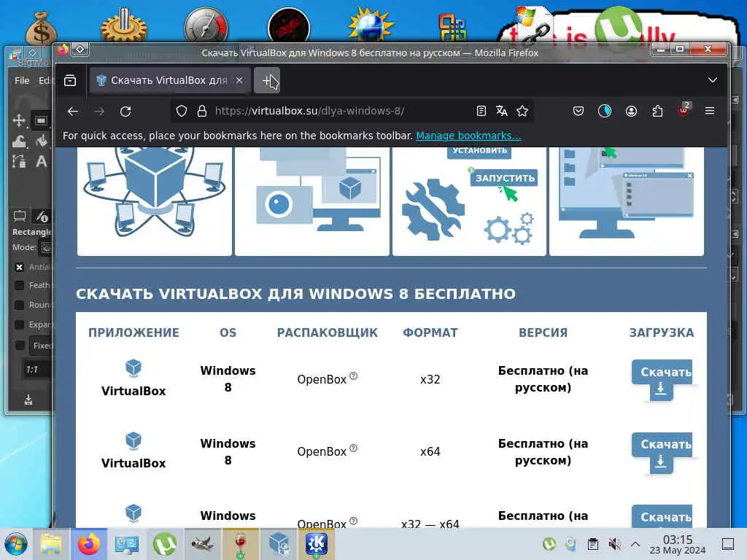This screenshot has height=560, width=747.
Task: Click the show desktop button in tray
Action: 728,544
